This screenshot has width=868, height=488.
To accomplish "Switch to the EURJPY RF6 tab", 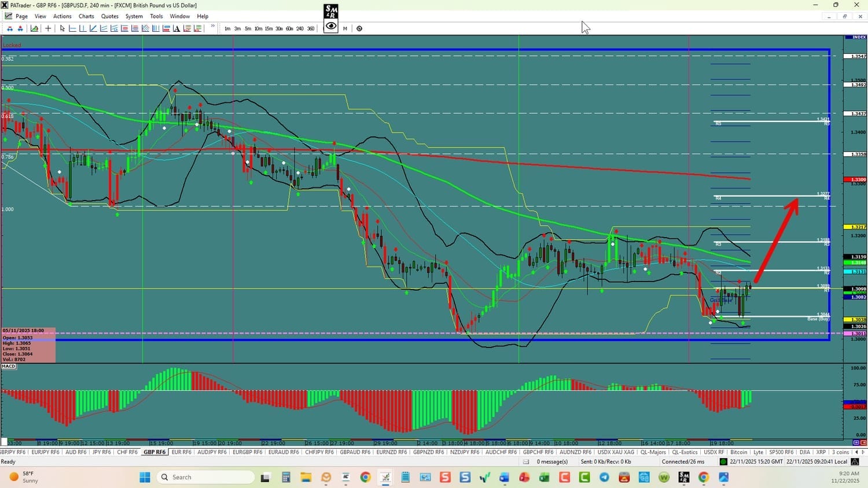I will (x=45, y=452).
